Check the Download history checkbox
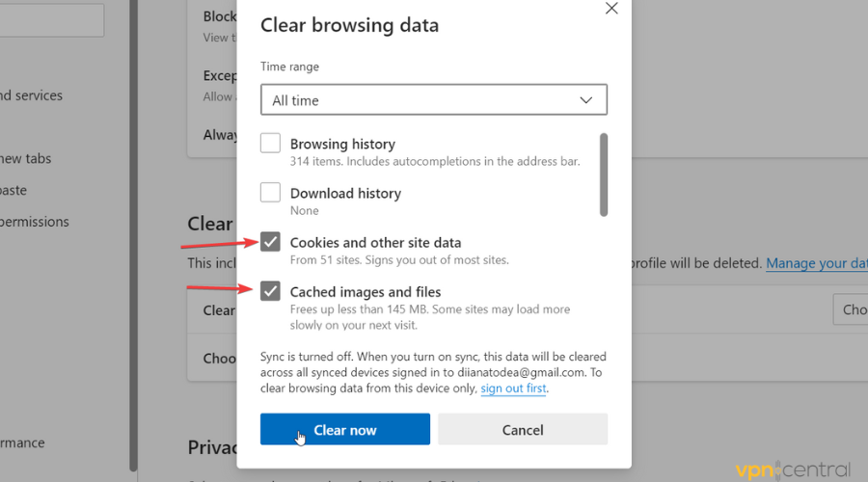The height and width of the screenshot is (482, 868). point(271,193)
